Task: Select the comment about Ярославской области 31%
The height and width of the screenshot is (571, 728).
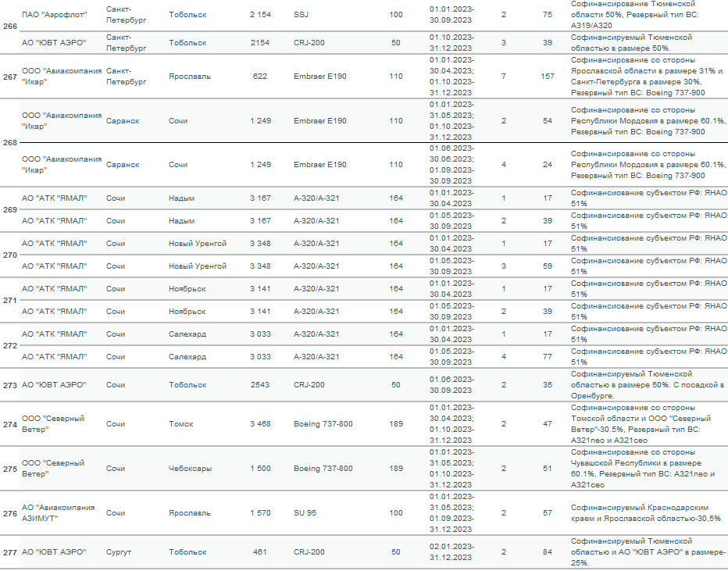Action: tap(647, 76)
